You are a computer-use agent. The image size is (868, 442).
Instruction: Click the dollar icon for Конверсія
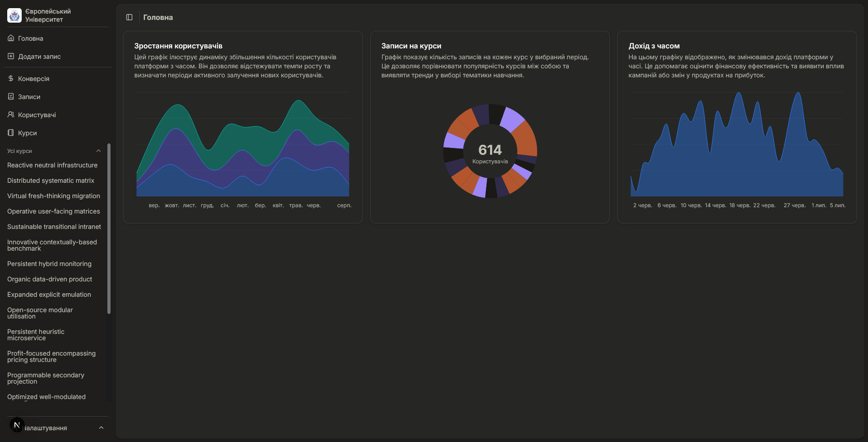click(11, 79)
